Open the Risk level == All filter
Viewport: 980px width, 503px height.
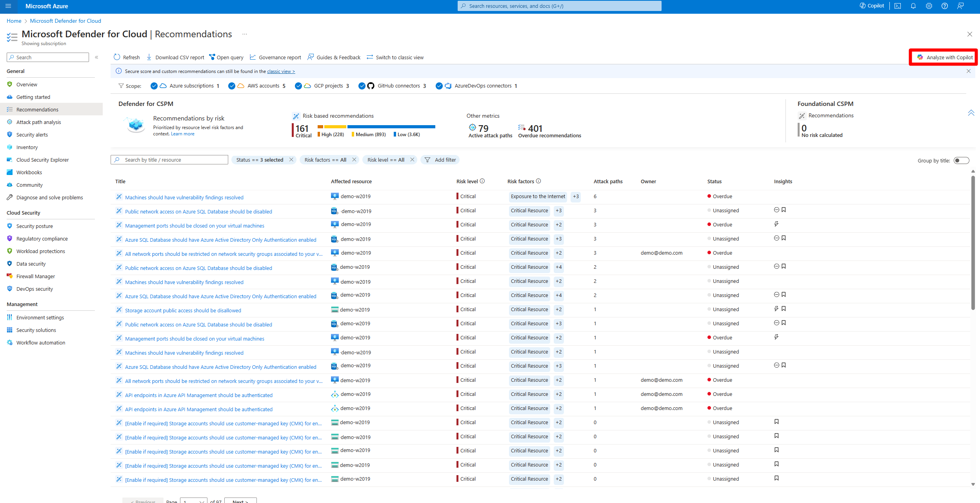pos(385,160)
